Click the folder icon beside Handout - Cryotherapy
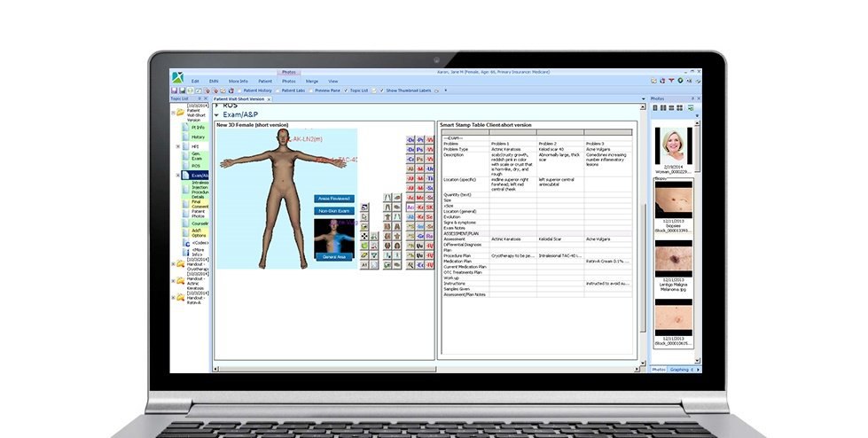 click(x=181, y=263)
